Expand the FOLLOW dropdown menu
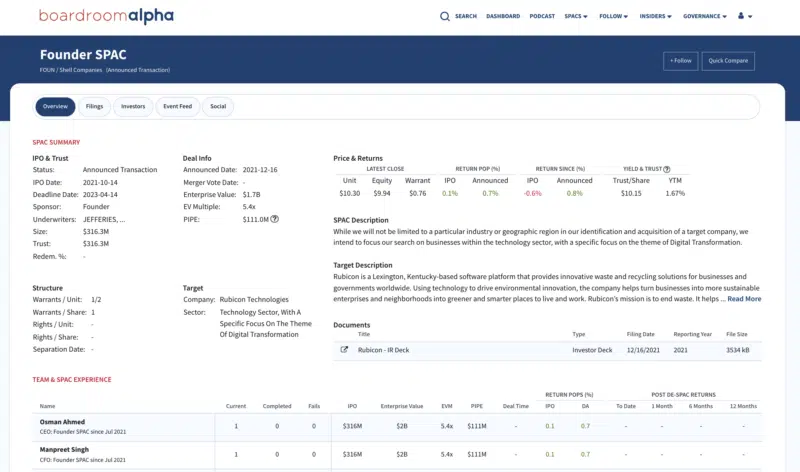Viewport: 800px width, 472px height. [x=613, y=16]
